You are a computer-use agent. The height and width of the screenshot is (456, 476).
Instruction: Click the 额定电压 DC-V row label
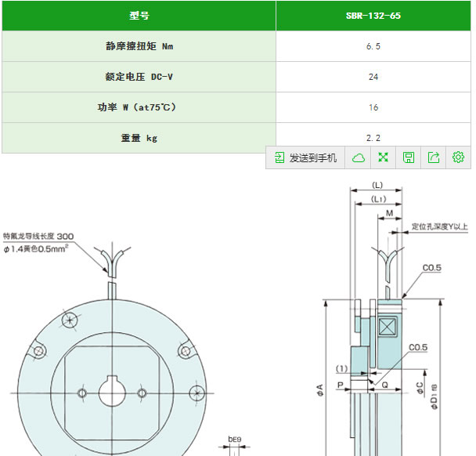[139, 77]
